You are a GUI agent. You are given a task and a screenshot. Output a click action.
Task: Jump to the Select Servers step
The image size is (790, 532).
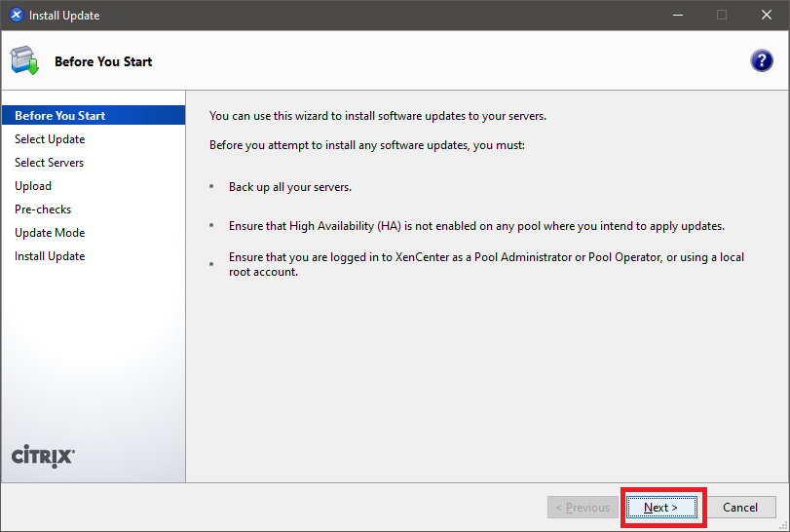tap(50, 163)
